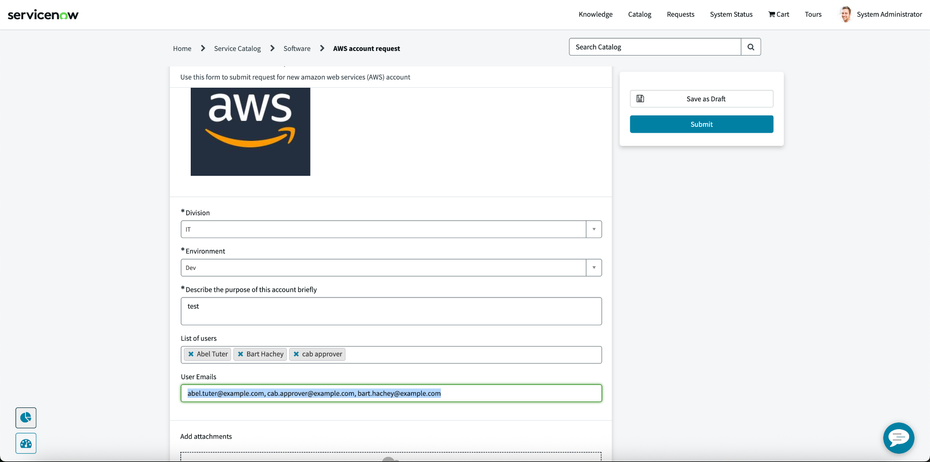Open the chat bubble widget
Screen dimensions: 930x462
tap(899, 438)
